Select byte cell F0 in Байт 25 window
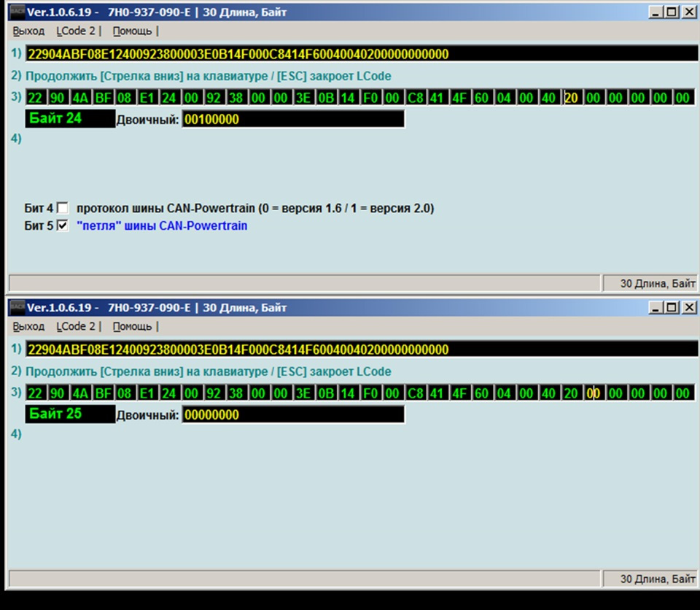700x610 pixels. (370, 393)
